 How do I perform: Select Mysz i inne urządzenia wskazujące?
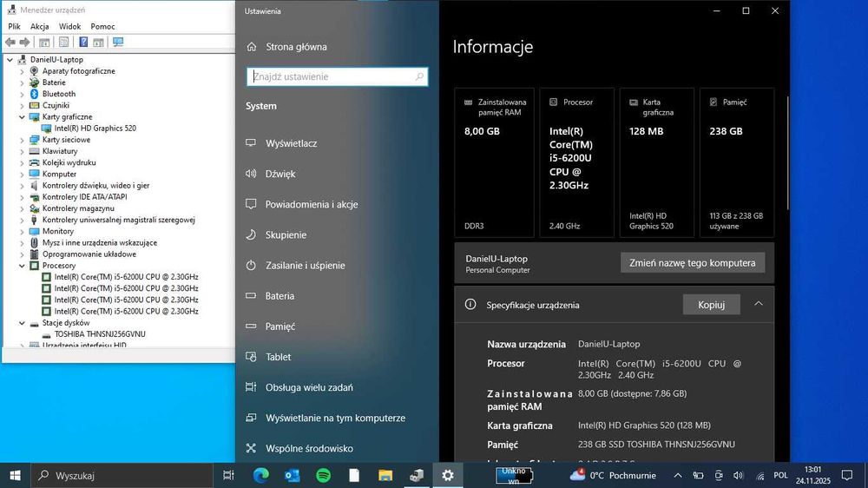pyautogui.click(x=100, y=242)
